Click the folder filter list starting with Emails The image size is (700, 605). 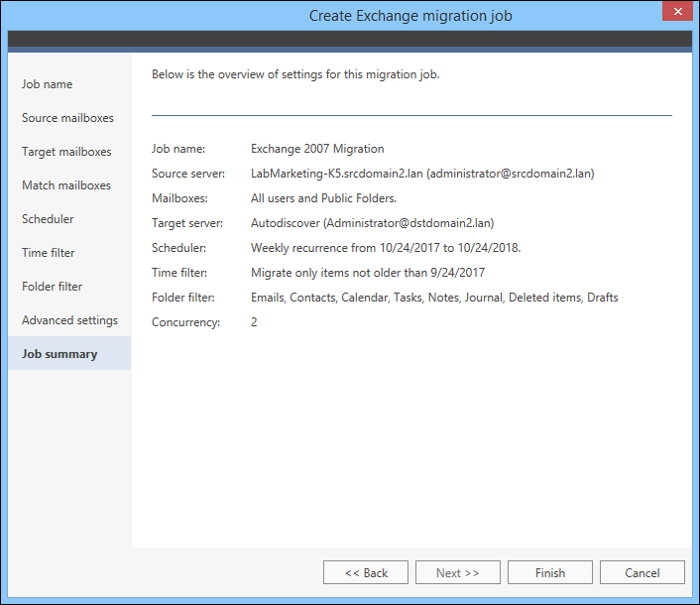pos(434,298)
